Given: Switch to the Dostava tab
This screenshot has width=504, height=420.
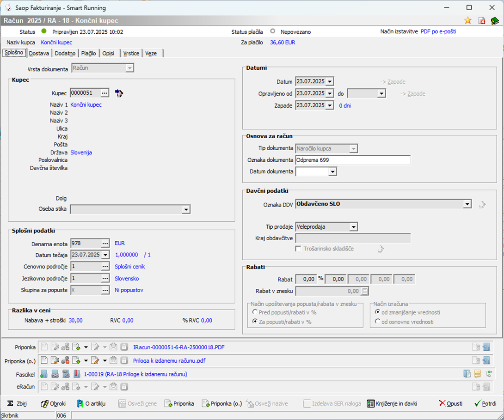Looking at the screenshot, I should tap(39, 53).
